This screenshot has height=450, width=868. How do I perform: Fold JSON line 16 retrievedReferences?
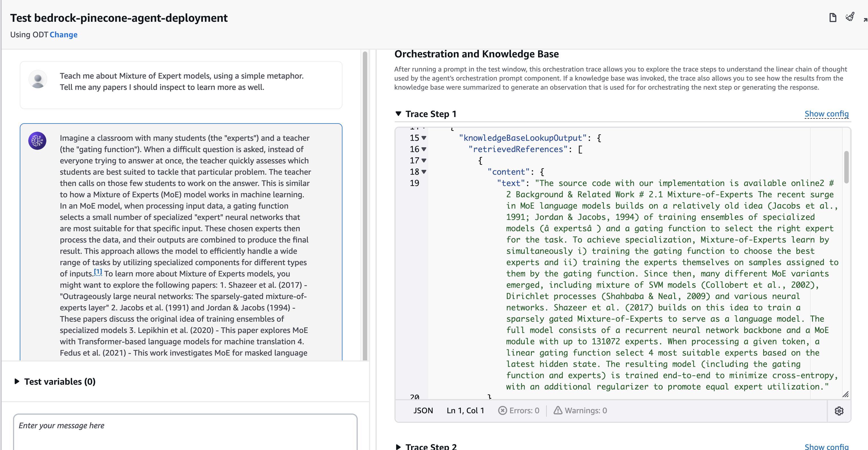pos(424,149)
